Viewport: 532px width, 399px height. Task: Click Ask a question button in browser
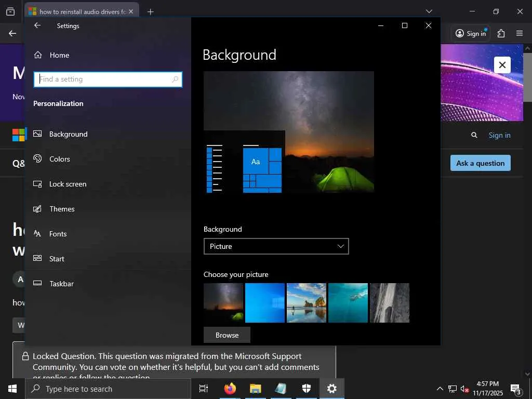point(481,163)
